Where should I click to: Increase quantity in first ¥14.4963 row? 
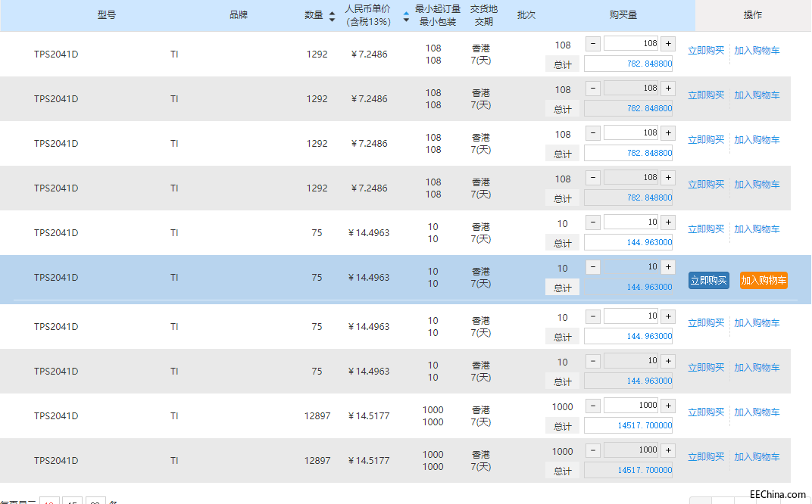668,222
